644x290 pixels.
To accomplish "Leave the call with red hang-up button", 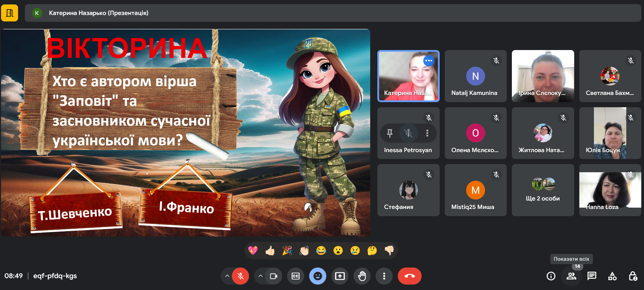I will click(x=409, y=276).
